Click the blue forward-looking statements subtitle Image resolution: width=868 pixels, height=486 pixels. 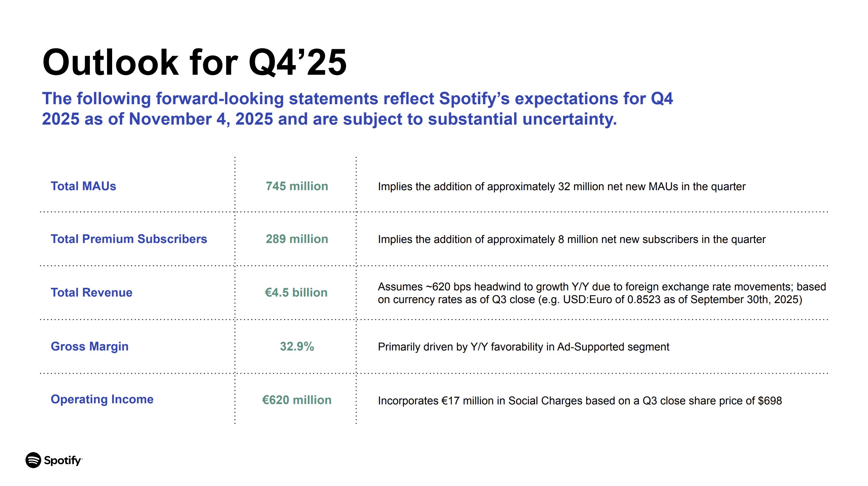[x=357, y=109]
